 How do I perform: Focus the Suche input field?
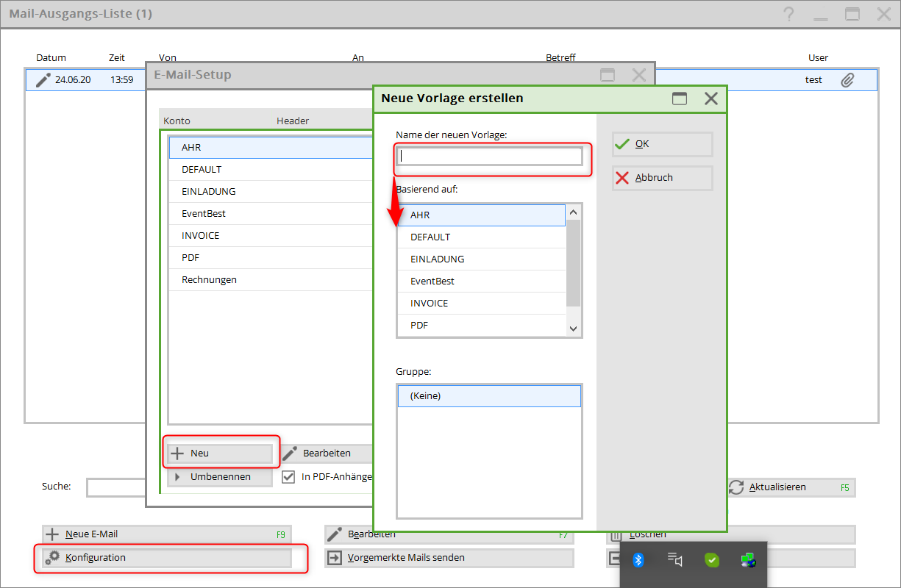pyautogui.click(x=116, y=487)
